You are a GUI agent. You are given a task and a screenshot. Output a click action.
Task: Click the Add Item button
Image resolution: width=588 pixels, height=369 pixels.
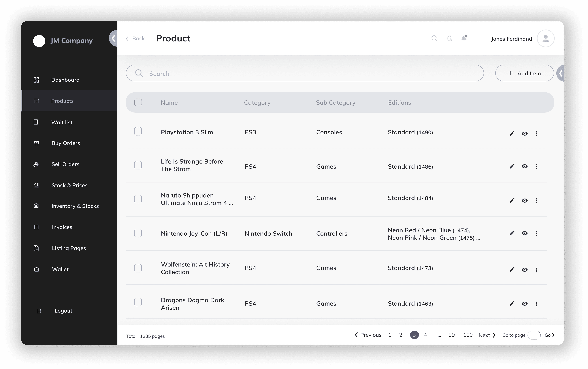pos(524,73)
